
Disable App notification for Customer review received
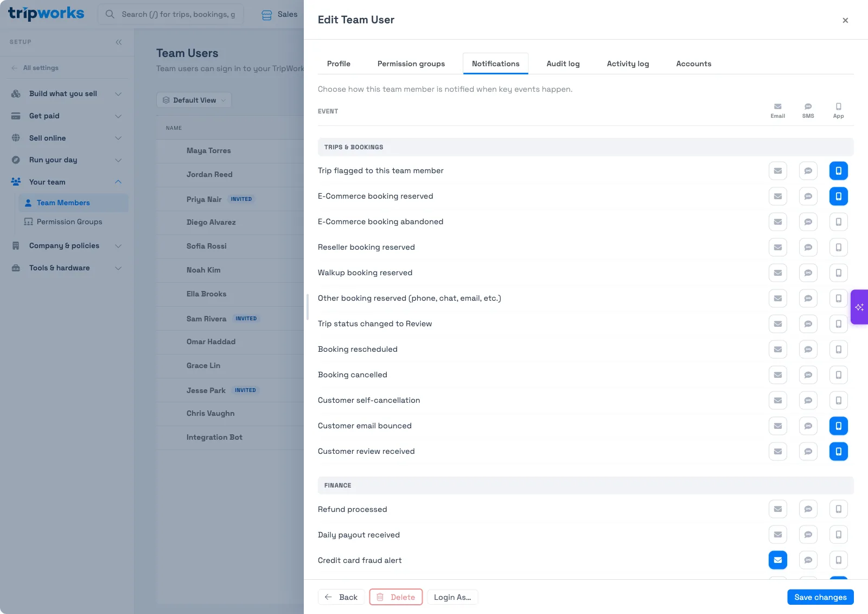(839, 451)
